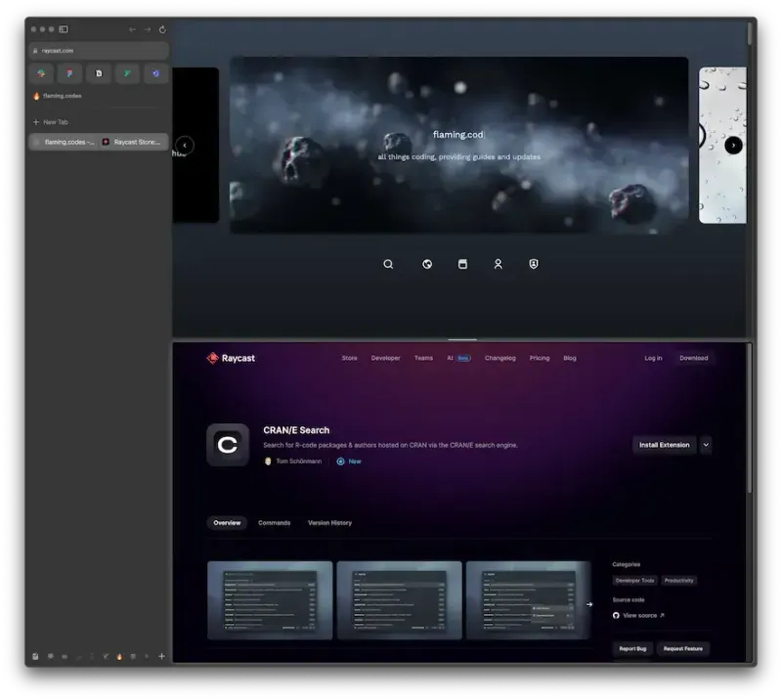Open the Store menu item on Raycast
Screen dimensions: 782x700
click(350, 358)
